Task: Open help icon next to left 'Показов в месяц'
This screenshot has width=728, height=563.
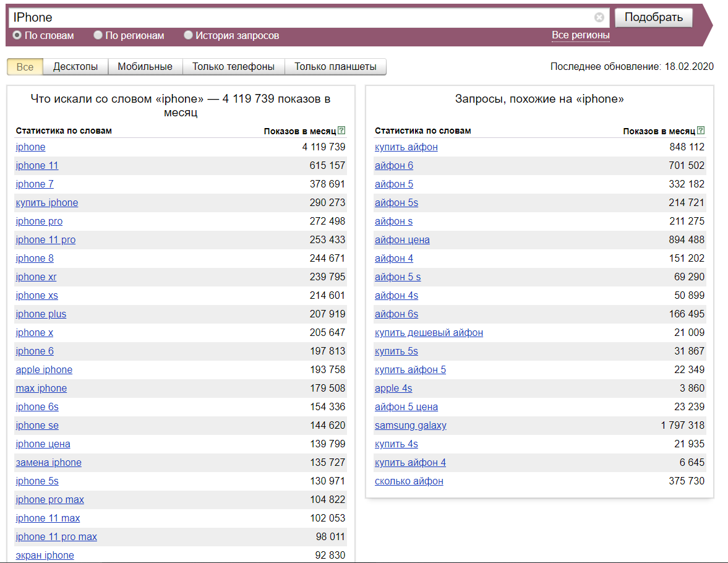Action: click(x=341, y=131)
